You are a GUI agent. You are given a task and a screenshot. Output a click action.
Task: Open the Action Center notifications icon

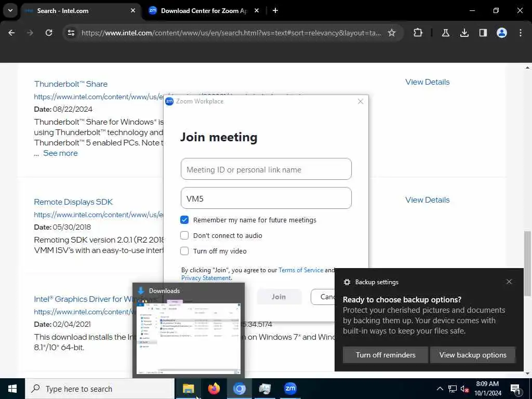515,389
